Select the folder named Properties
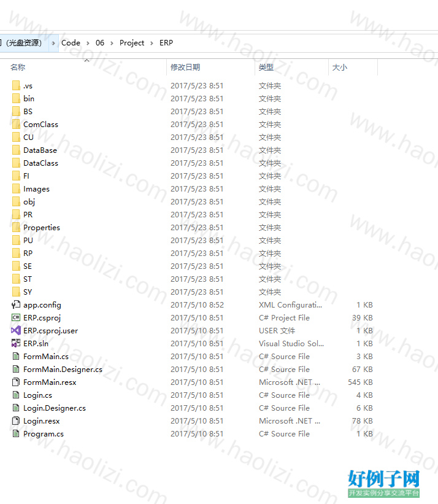Image resolution: width=438 pixels, height=504 pixels. pyautogui.click(x=42, y=228)
